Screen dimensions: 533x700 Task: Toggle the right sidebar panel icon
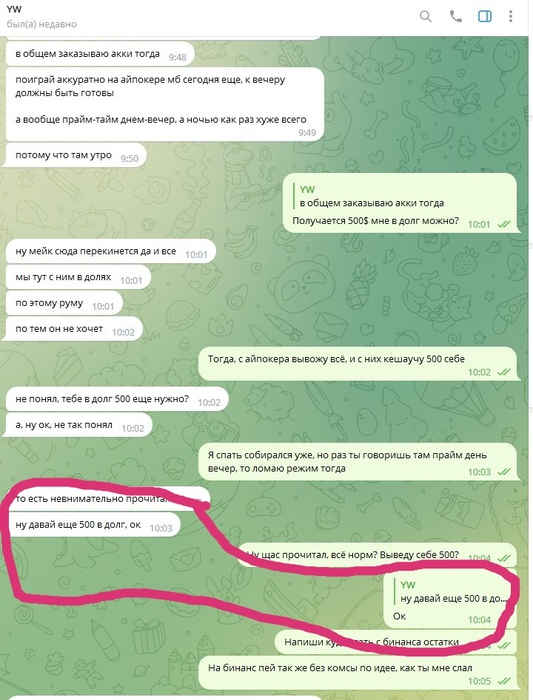[485, 17]
